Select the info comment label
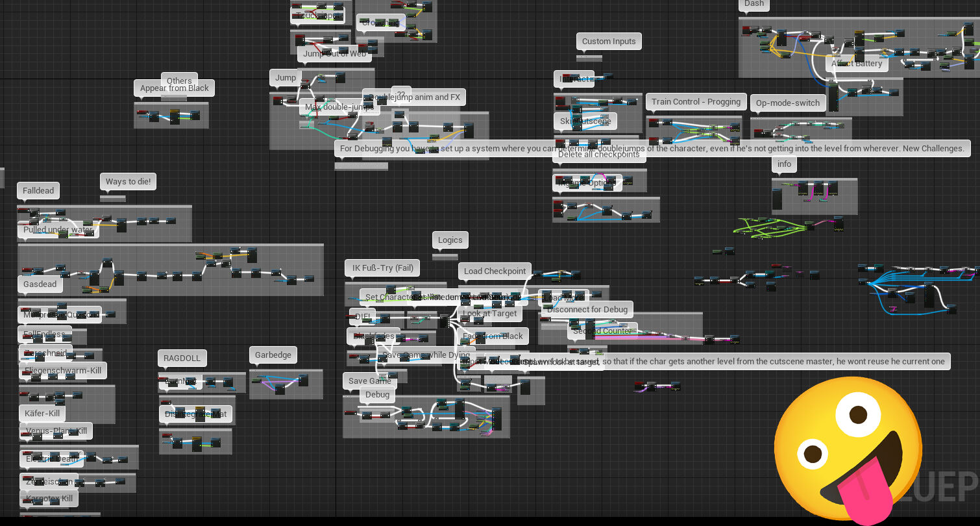980x526 pixels. (784, 164)
